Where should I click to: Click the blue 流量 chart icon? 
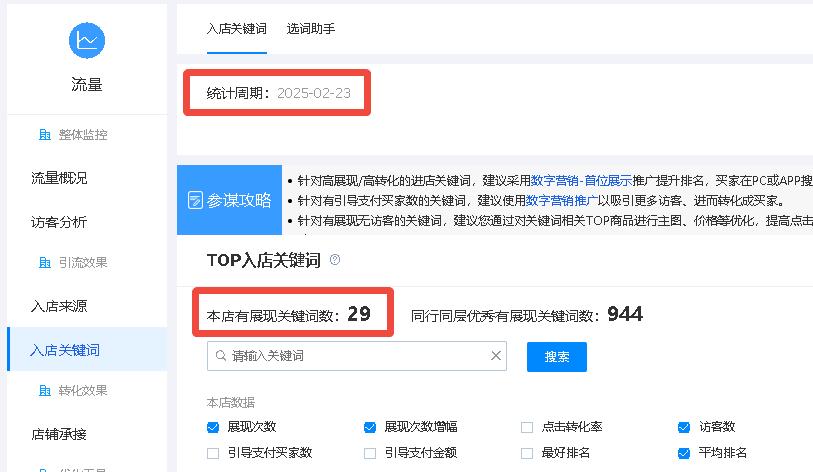click(x=87, y=40)
